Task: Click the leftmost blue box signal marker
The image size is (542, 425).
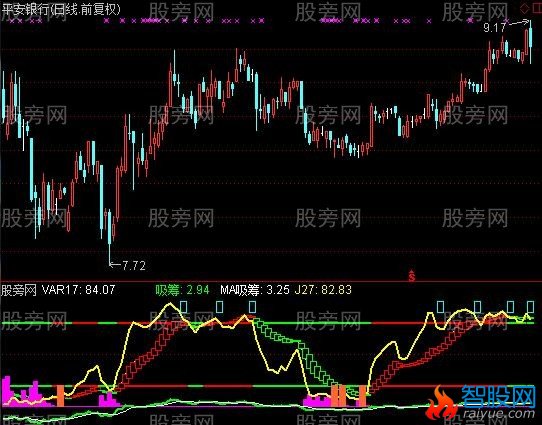Action: 184,306
